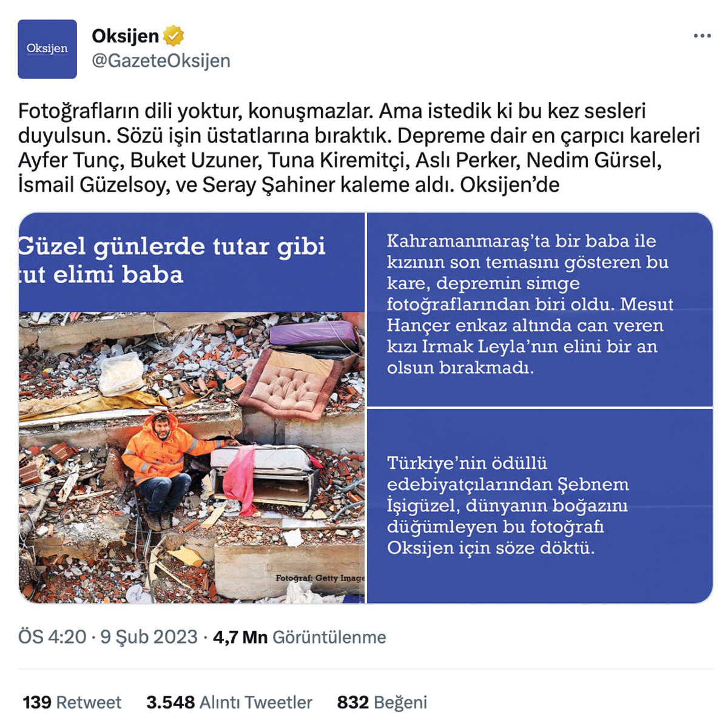Click the date 9 Şub 2023
Image resolution: width=728 pixels, height=717 pixels.
[x=149, y=637]
